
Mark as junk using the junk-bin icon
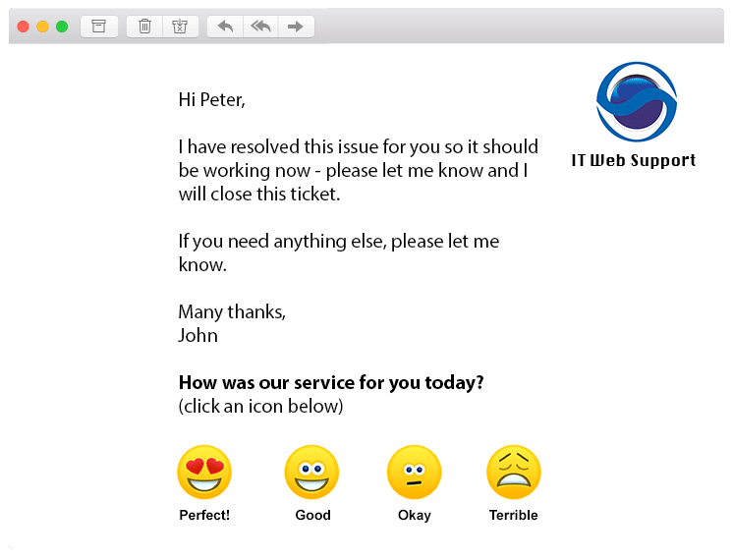click(181, 27)
